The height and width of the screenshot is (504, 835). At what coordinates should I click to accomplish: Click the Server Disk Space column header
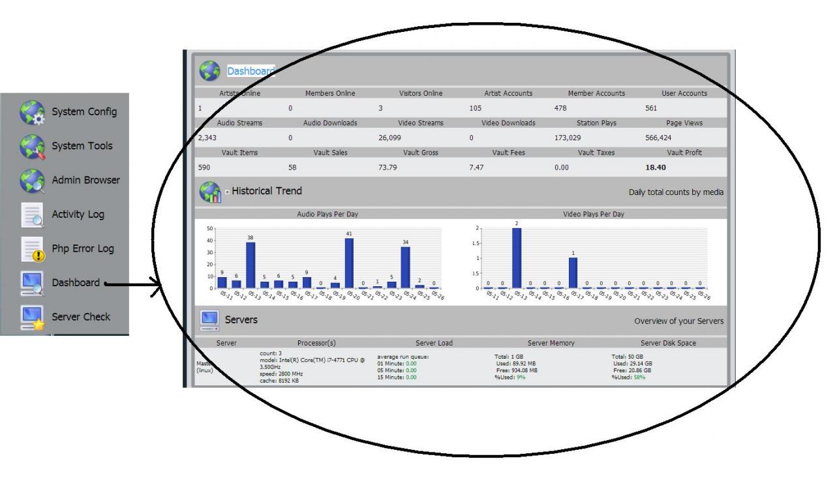pos(668,343)
